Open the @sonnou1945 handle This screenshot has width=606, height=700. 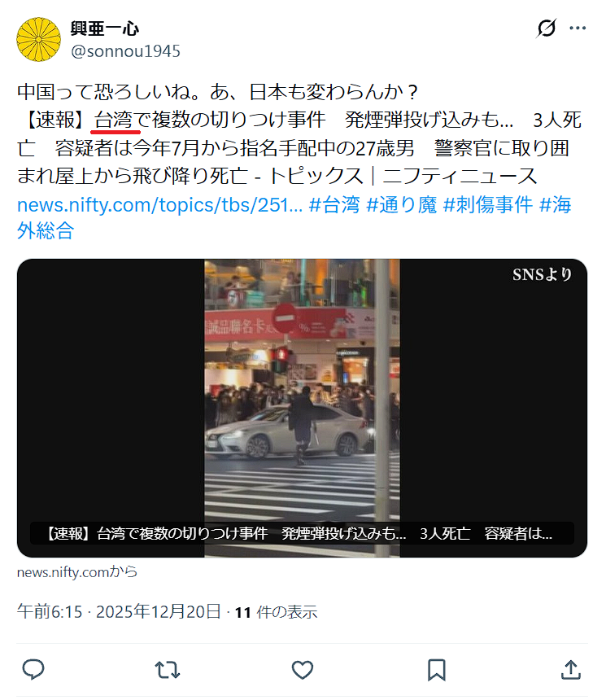[125, 51]
